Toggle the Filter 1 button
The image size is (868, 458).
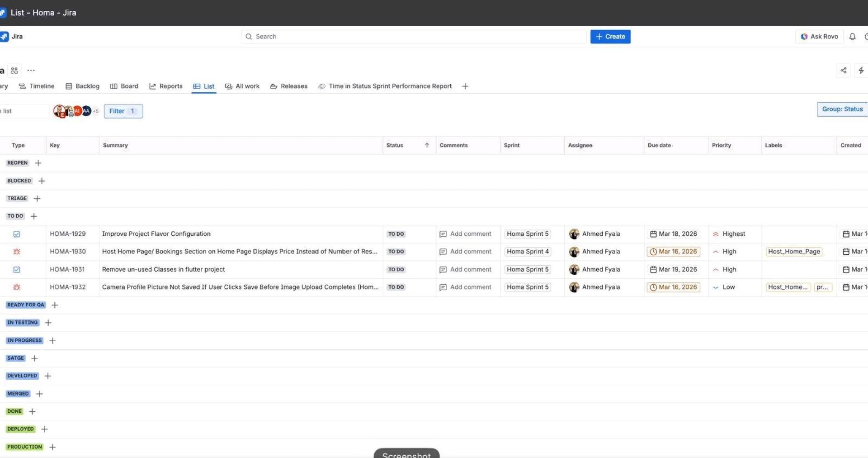coord(123,111)
